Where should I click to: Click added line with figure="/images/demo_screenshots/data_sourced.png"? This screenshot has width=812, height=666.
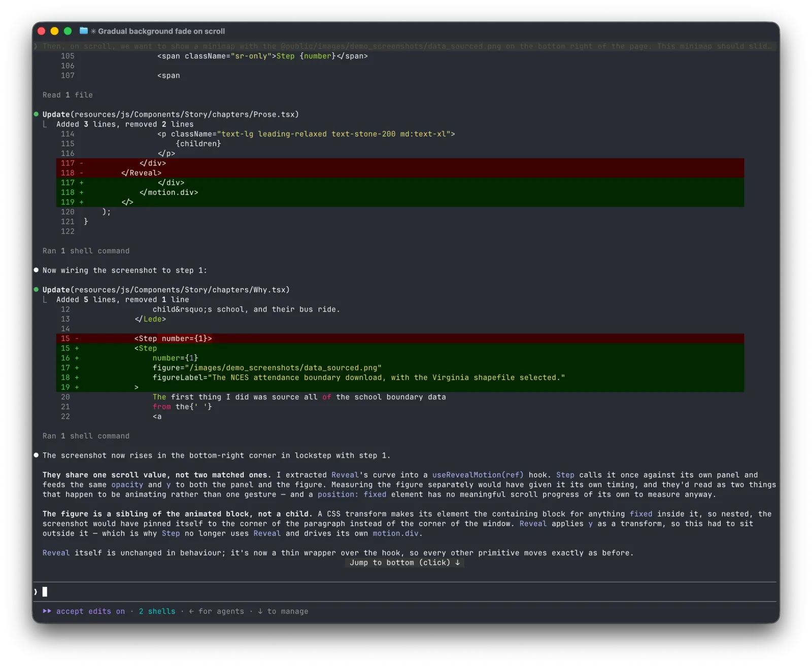pos(400,368)
